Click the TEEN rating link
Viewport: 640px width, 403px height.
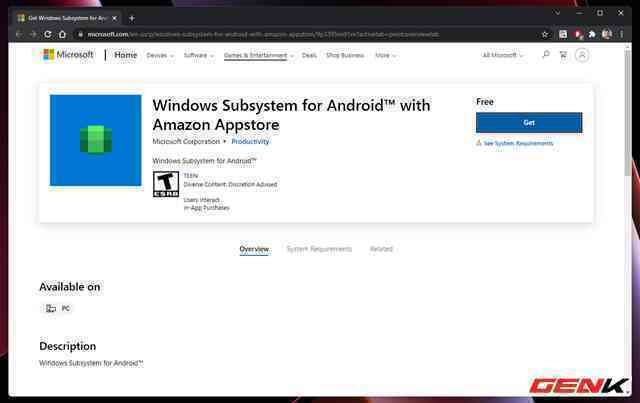(x=191, y=176)
